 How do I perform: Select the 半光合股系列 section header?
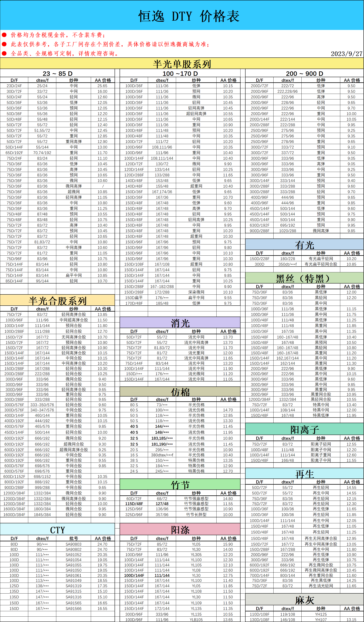(57, 301)
